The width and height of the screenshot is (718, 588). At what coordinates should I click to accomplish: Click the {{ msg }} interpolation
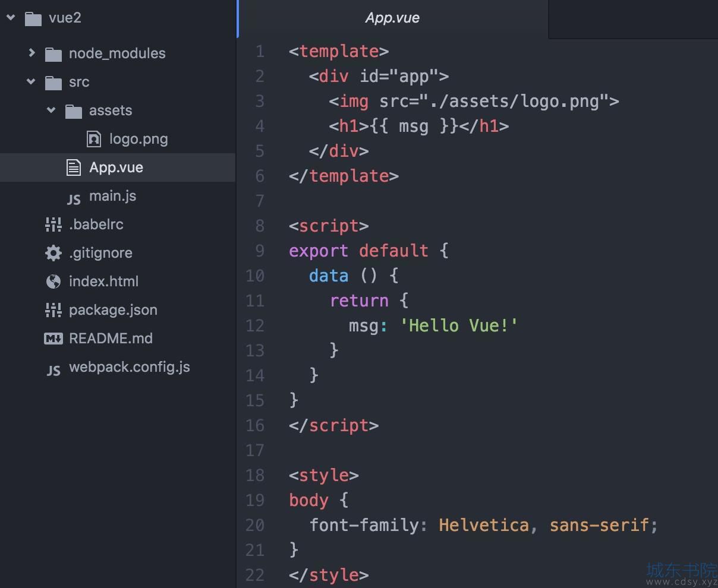[x=414, y=127]
